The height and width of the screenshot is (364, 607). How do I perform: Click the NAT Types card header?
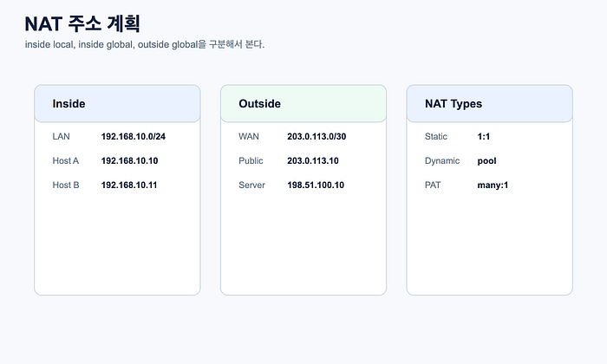click(489, 104)
